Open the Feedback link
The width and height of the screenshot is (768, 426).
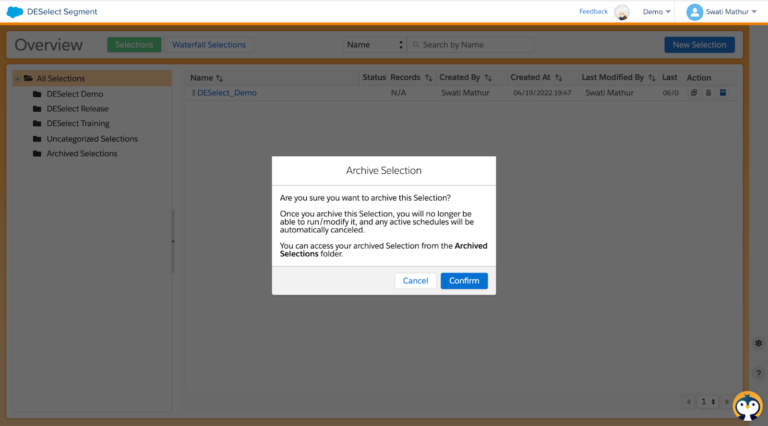pyautogui.click(x=593, y=11)
